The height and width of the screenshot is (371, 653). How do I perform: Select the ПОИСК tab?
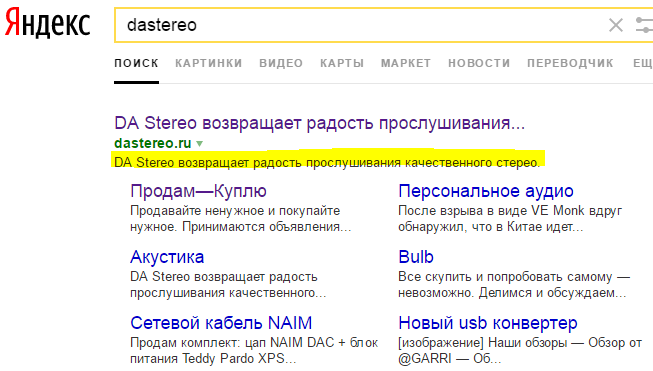[x=136, y=63]
